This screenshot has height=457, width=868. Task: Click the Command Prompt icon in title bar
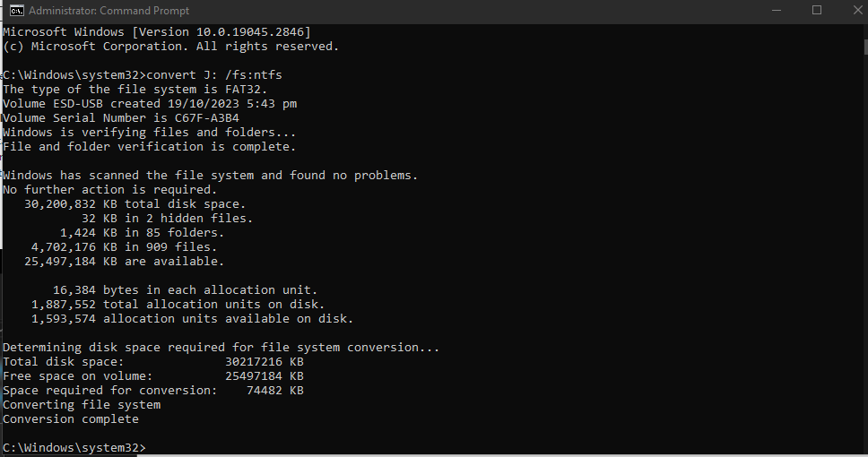(16, 11)
